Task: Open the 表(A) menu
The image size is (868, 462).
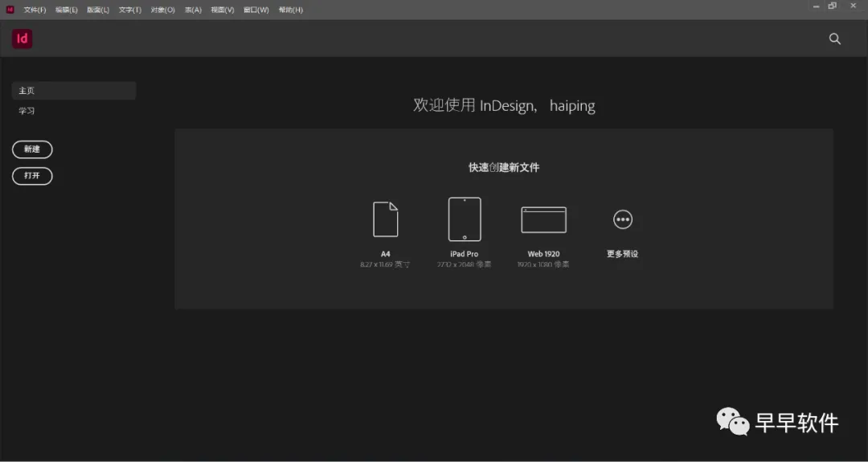Action: [193, 10]
